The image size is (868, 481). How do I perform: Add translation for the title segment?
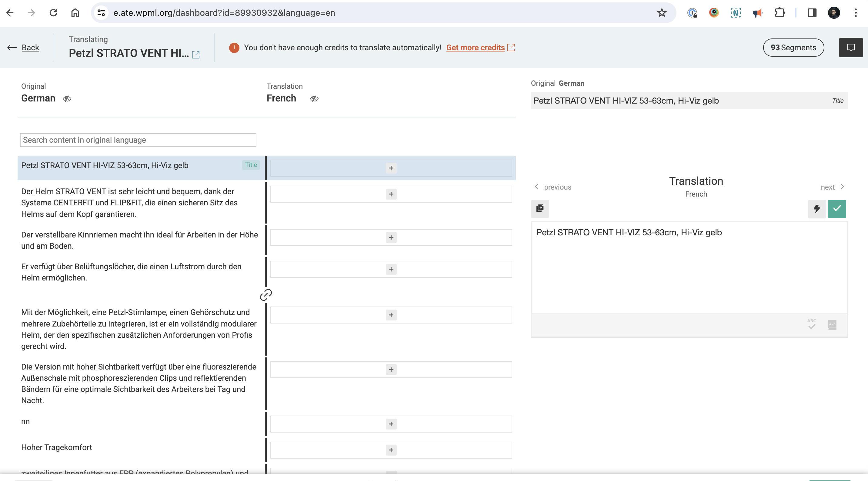click(x=391, y=168)
